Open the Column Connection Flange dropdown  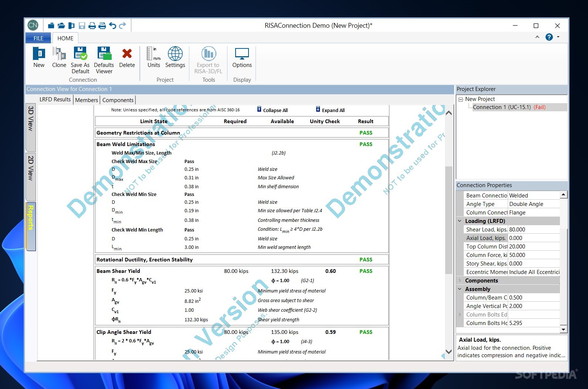click(x=534, y=212)
